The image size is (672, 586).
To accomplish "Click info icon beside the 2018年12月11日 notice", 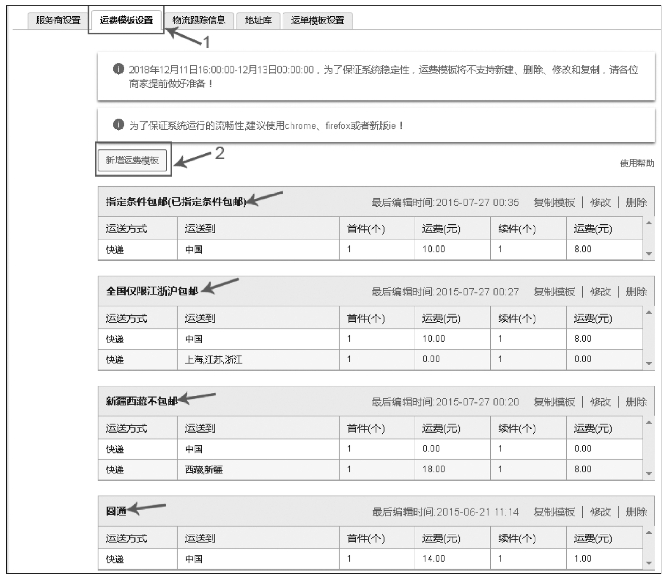I will (118, 69).
